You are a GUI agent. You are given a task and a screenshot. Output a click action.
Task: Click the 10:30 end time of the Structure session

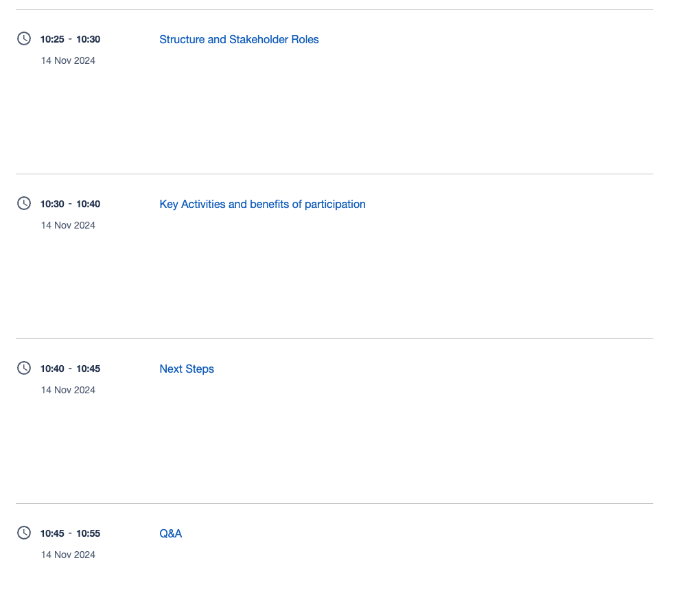(x=88, y=40)
